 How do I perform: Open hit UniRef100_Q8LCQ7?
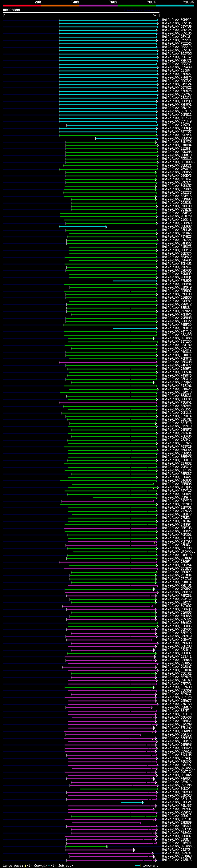click(177, 226)
